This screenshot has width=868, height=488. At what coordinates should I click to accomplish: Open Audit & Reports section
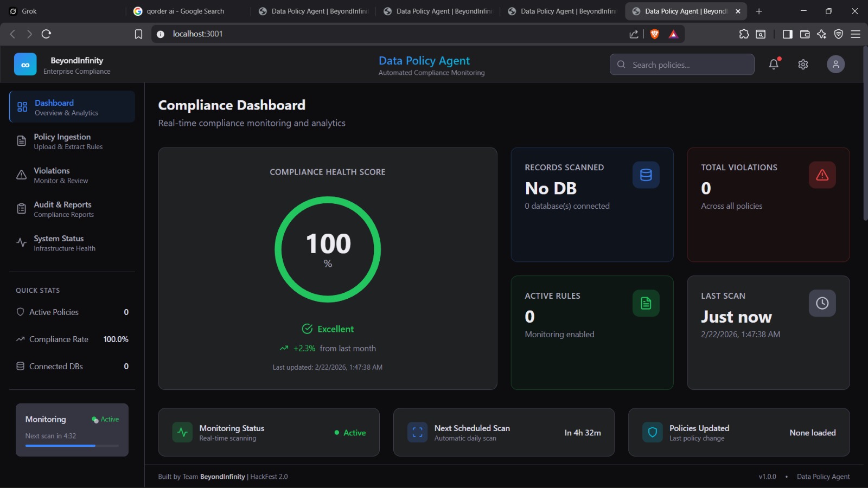tap(63, 209)
